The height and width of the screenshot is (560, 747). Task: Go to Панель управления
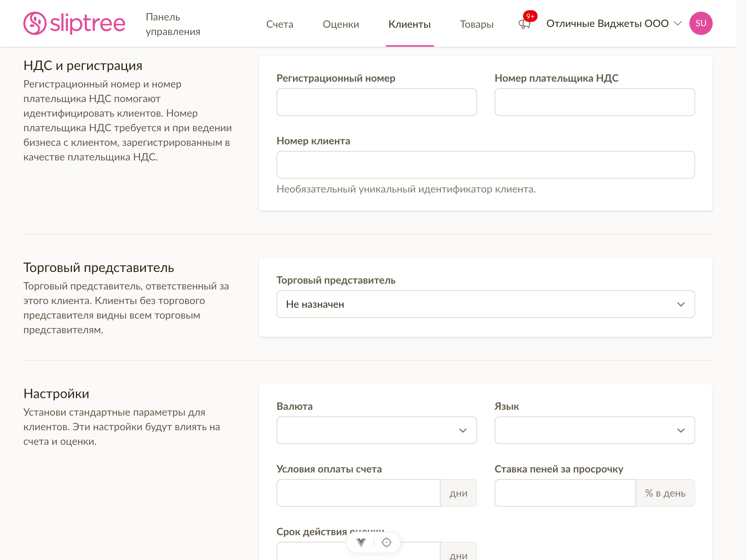[x=173, y=24]
